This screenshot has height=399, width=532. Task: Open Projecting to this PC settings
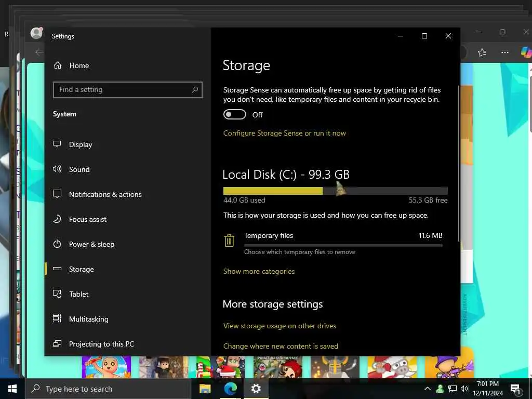pos(101,344)
